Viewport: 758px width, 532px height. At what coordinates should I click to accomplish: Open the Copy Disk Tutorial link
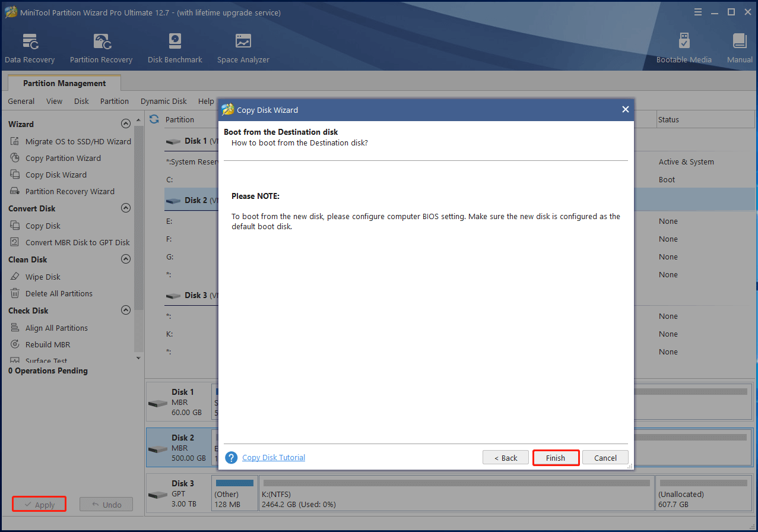click(274, 457)
